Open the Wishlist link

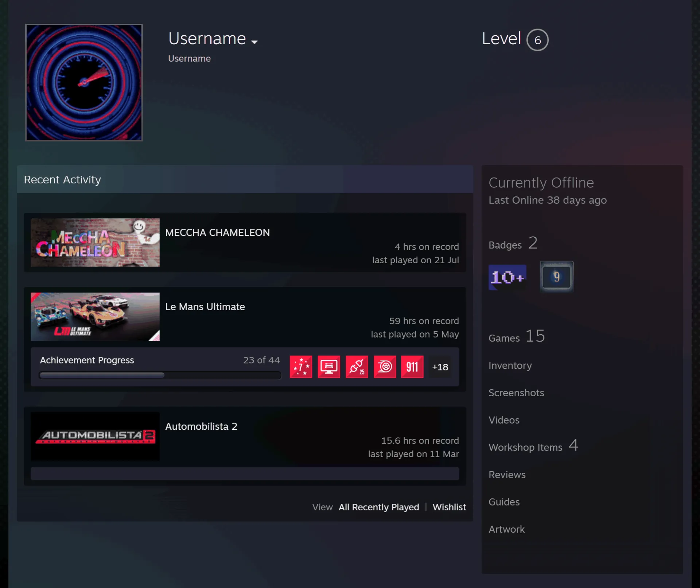pos(449,507)
